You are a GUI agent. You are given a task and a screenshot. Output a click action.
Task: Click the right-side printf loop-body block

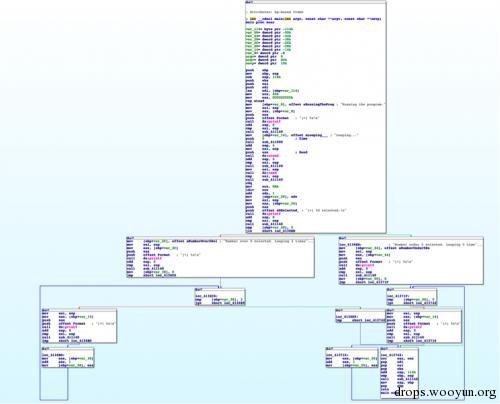tap(424, 326)
